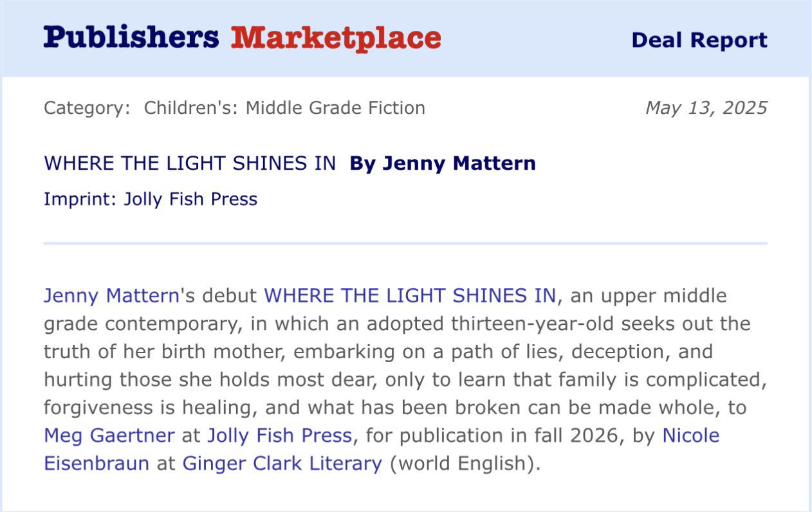Follow the Nicole Eisenbraun agent link
The width and height of the screenshot is (812, 512).
pyautogui.click(x=690, y=435)
